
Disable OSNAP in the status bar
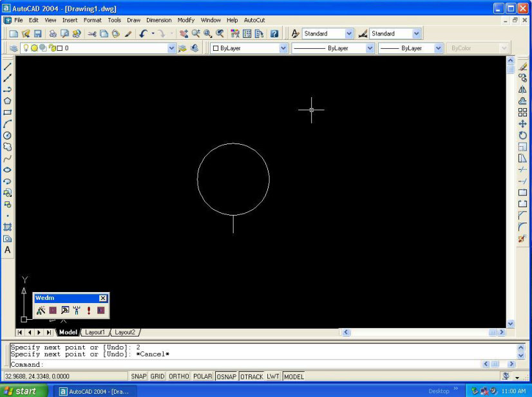(226, 376)
